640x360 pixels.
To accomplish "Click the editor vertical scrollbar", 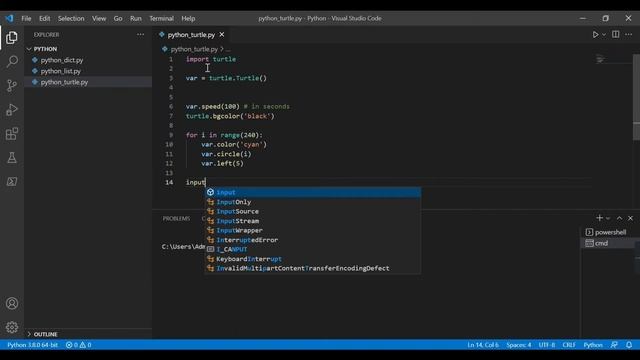I will click(636, 97).
